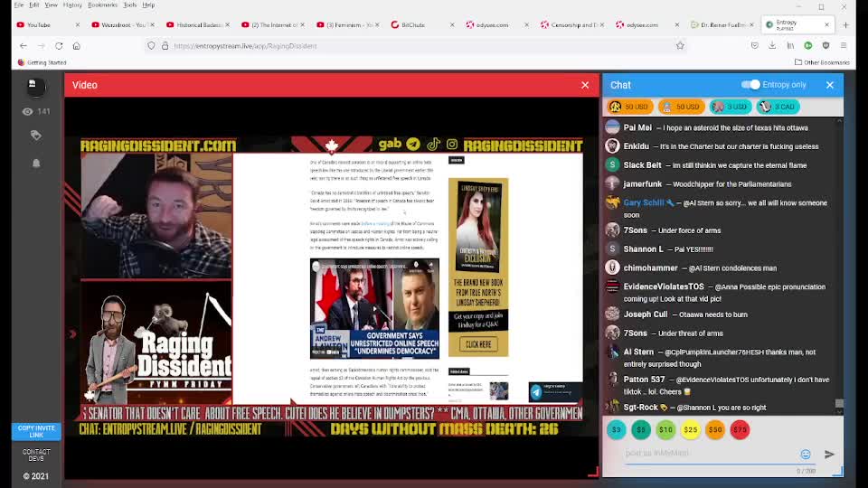Click username EvidenceViolatesTOS in chat
868x488 pixels.
point(664,286)
